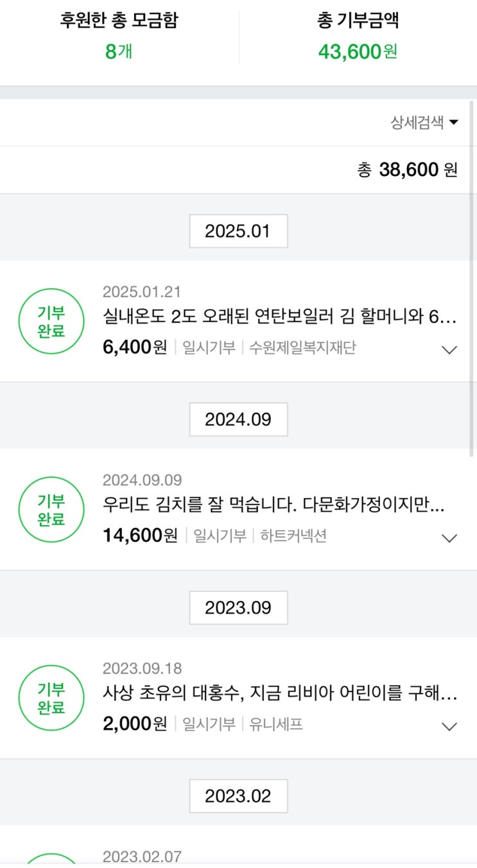Select the 2025.01 month label
Viewport: 477px width, 868px height.
click(238, 231)
